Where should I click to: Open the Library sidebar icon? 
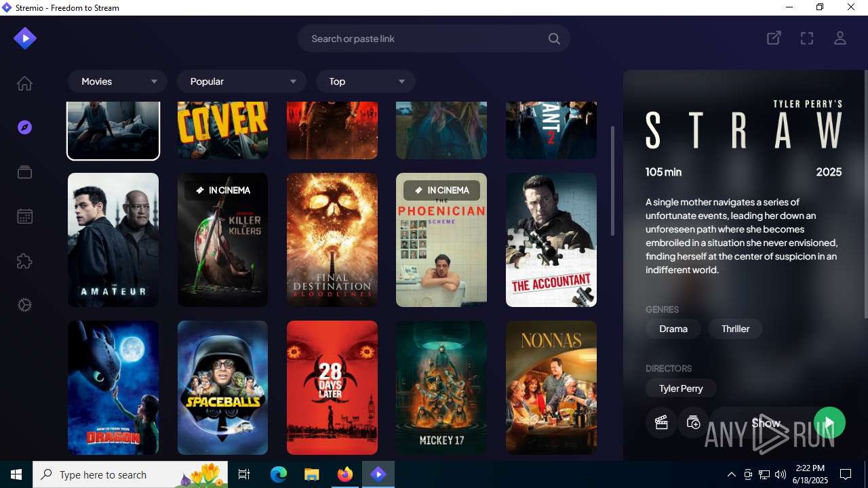click(x=24, y=172)
